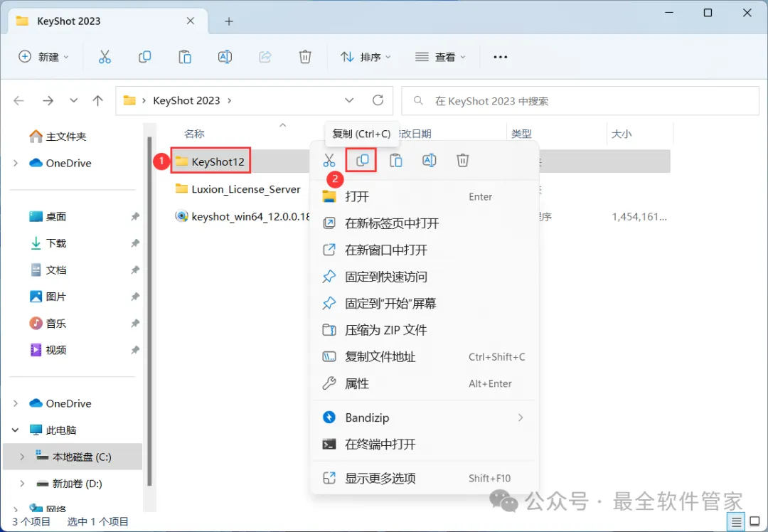Unpin 桌面 from quick access
The image size is (768, 532).
pyautogui.click(x=135, y=216)
